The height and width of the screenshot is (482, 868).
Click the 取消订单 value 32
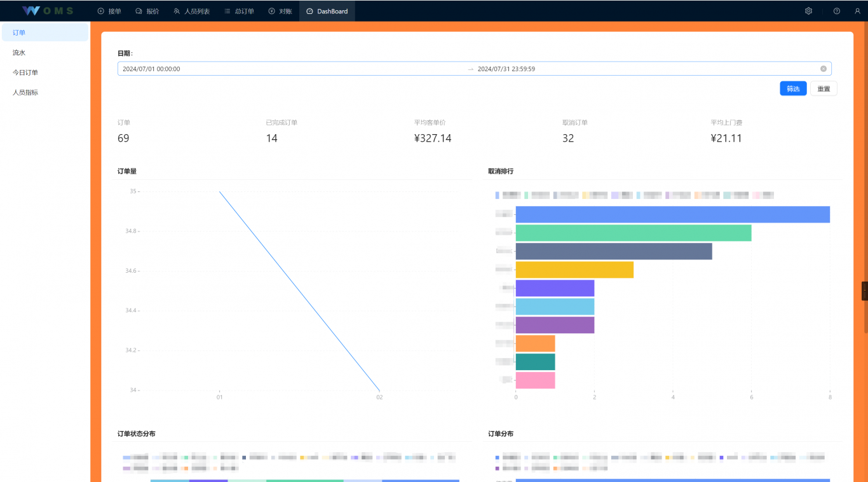568,138
